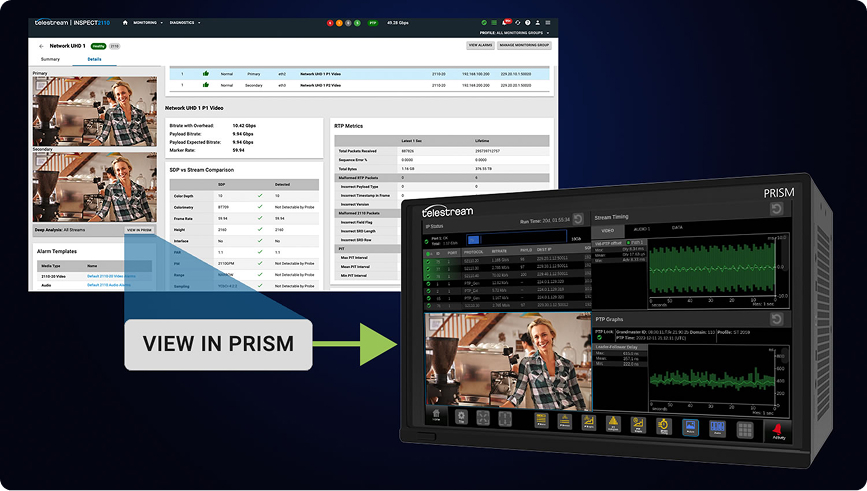The width and height of the screenshot is (867, 491).
Task: Tap the fullscreen expand icon on PRISM
Action: tap(483, 418)
